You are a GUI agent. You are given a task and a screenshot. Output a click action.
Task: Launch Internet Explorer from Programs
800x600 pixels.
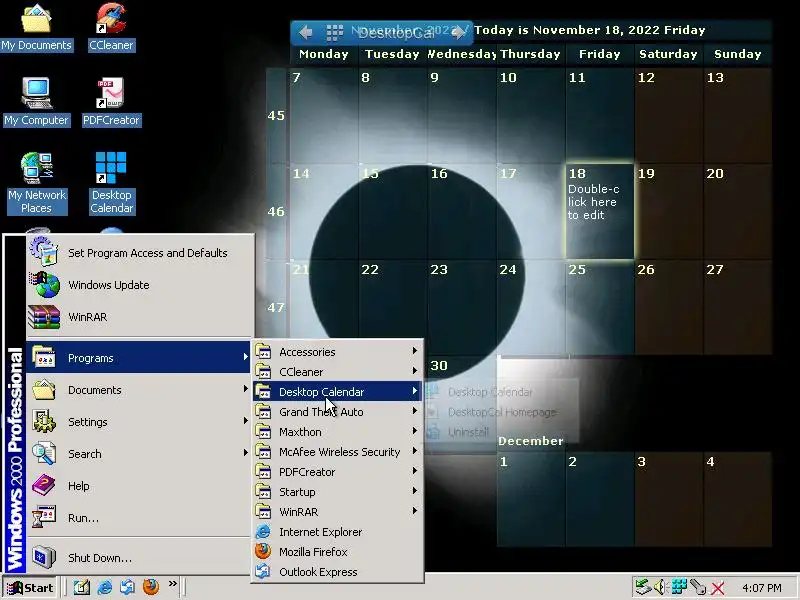pyautogui.click(x=338, y=532)
